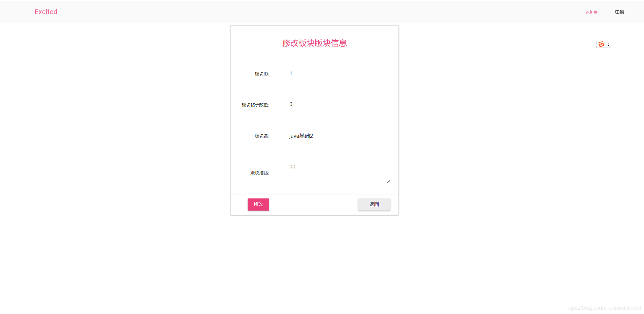
Task: Click the 板块ID: label
Action: (x=262, y=74)
